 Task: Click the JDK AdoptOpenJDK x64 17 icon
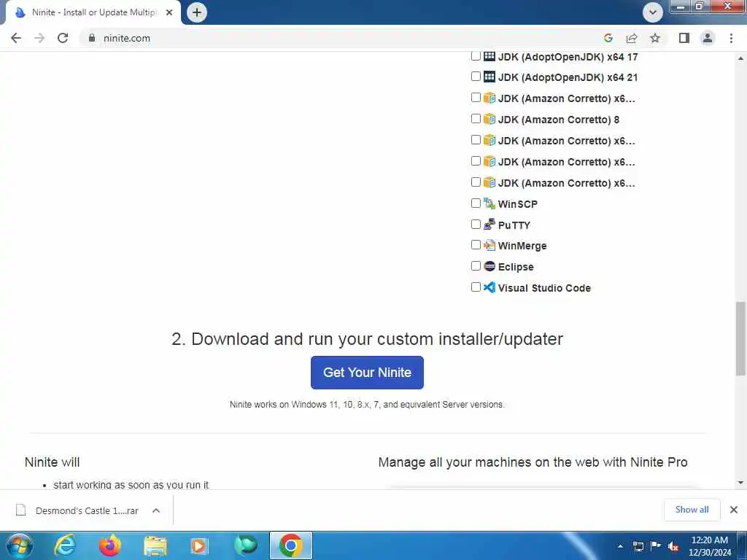489,56
